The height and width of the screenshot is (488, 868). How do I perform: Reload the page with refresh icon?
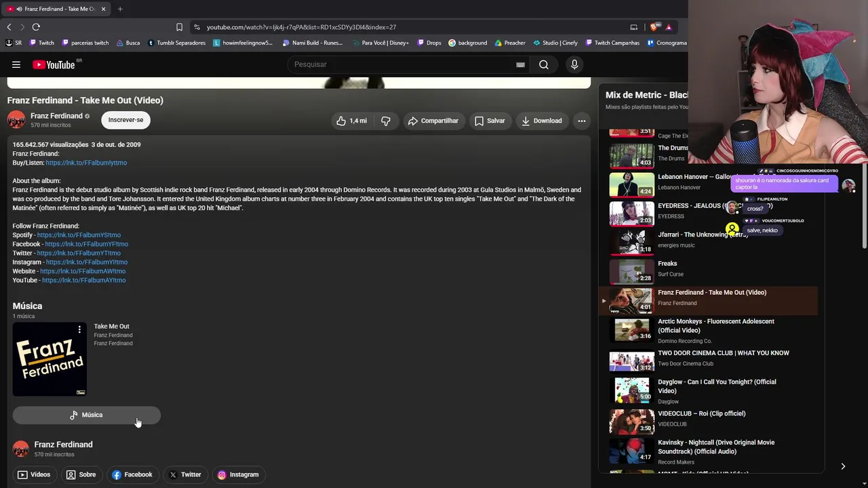(36, 27)
